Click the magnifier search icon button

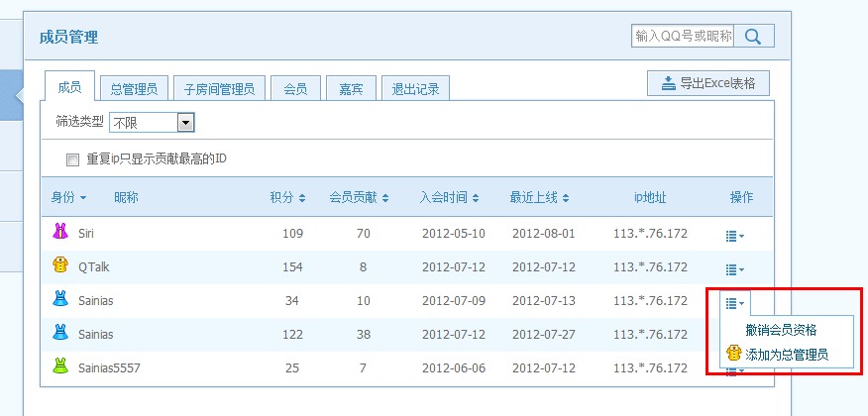(753, 37)
